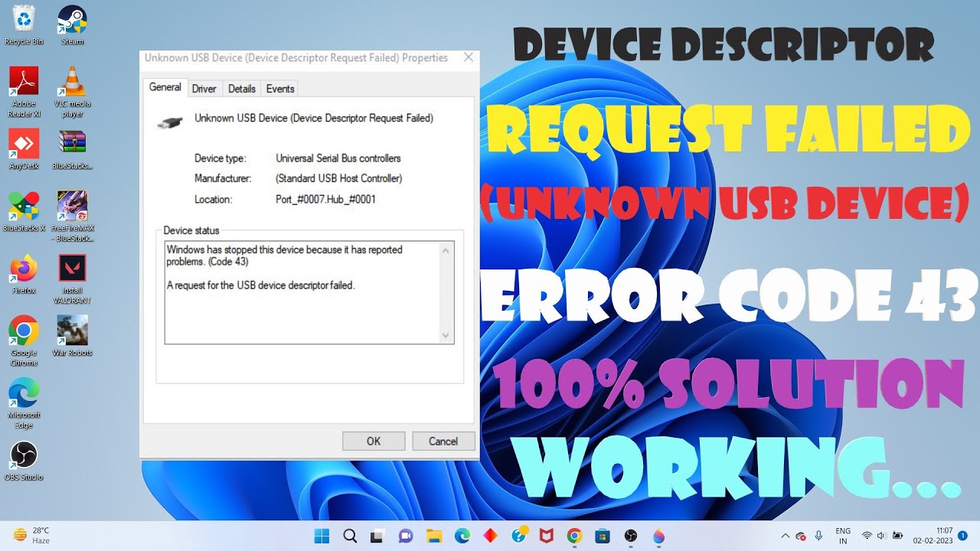Open the Recycle Bin desktop icon
The height and width of the screenshot is (551, 980).
24,24
